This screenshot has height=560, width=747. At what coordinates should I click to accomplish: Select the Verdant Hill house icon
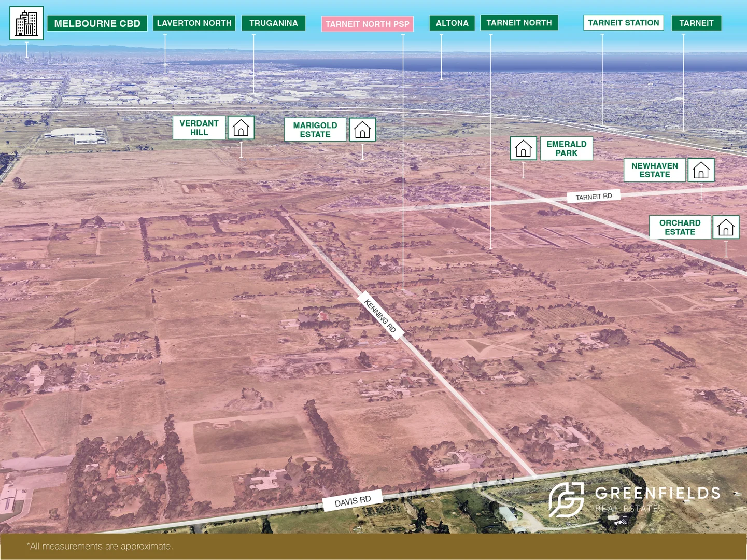[x=241, y=128]
